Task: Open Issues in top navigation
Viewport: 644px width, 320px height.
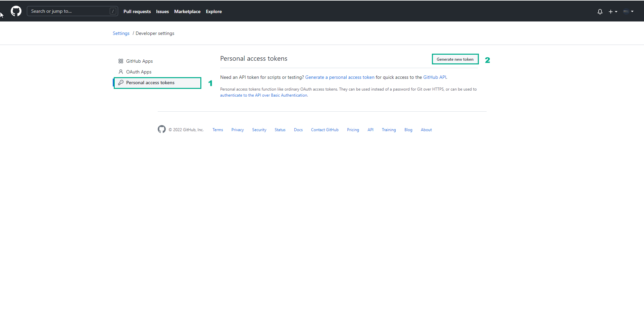Action: pyautogui.click(x=162, y=11)
